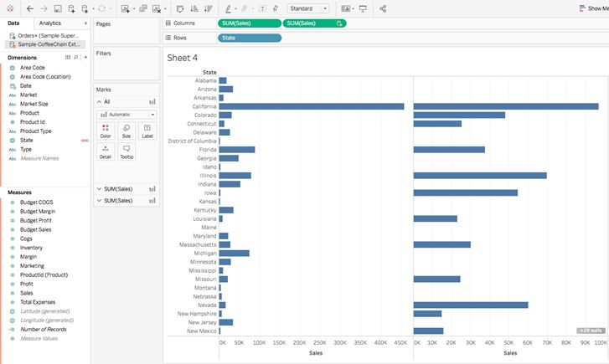609x364 pixels.
Task: Open the Tooltip mark card
Action: 126,151
